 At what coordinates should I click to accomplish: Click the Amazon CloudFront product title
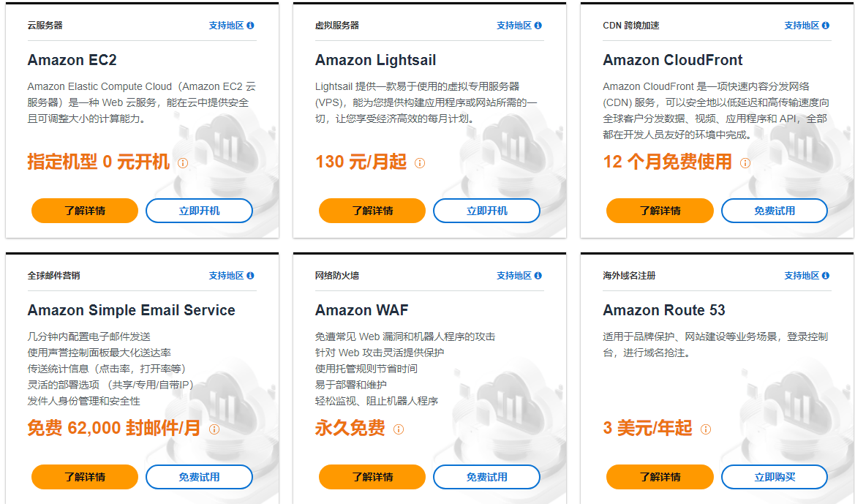672,60
